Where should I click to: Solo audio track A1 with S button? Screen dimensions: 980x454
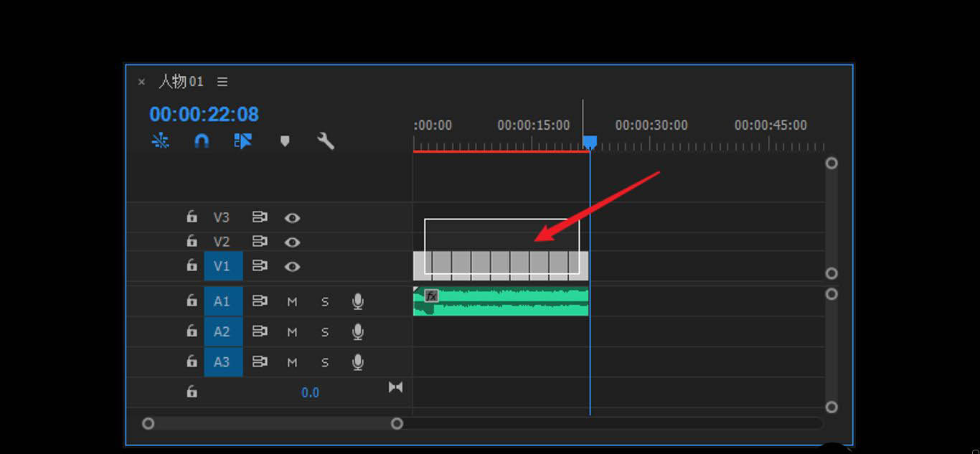point(325,301)
